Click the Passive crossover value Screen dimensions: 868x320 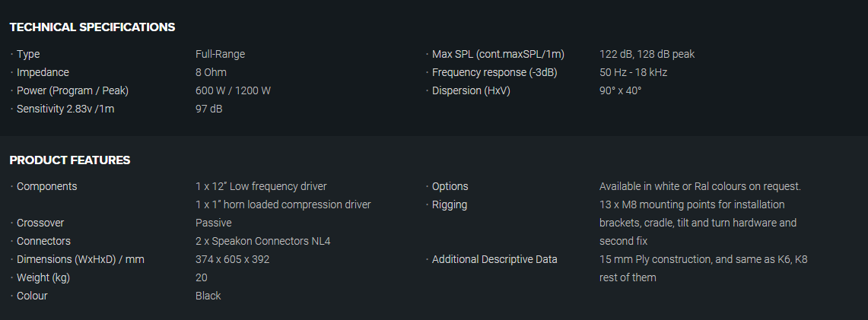click(213, 223)
